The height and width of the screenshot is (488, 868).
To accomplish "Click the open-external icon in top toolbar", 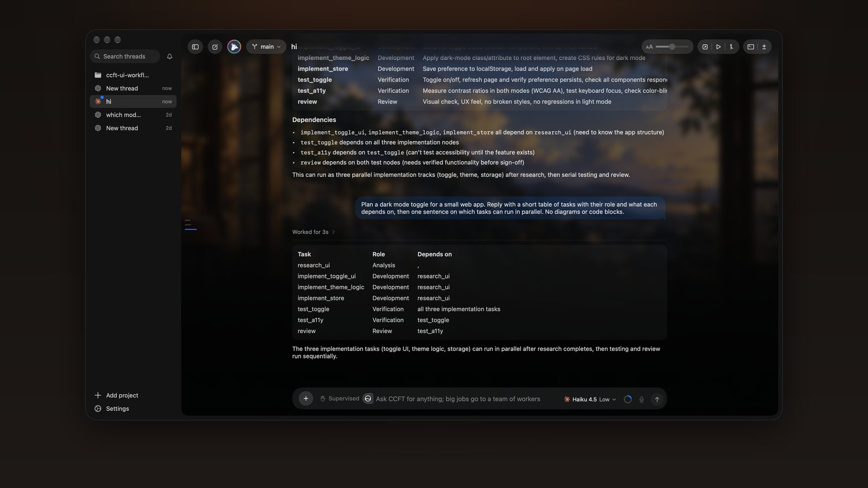I will point(705,47).
